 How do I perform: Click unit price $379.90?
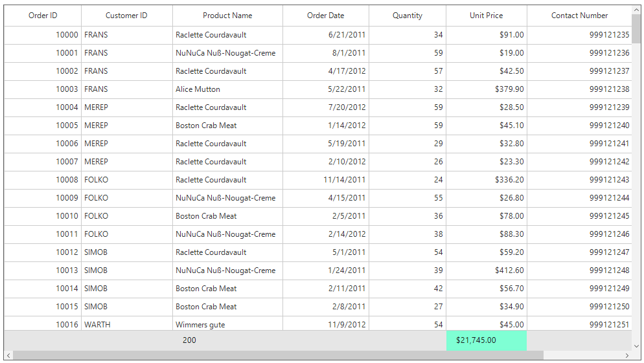tap(487, 89)
